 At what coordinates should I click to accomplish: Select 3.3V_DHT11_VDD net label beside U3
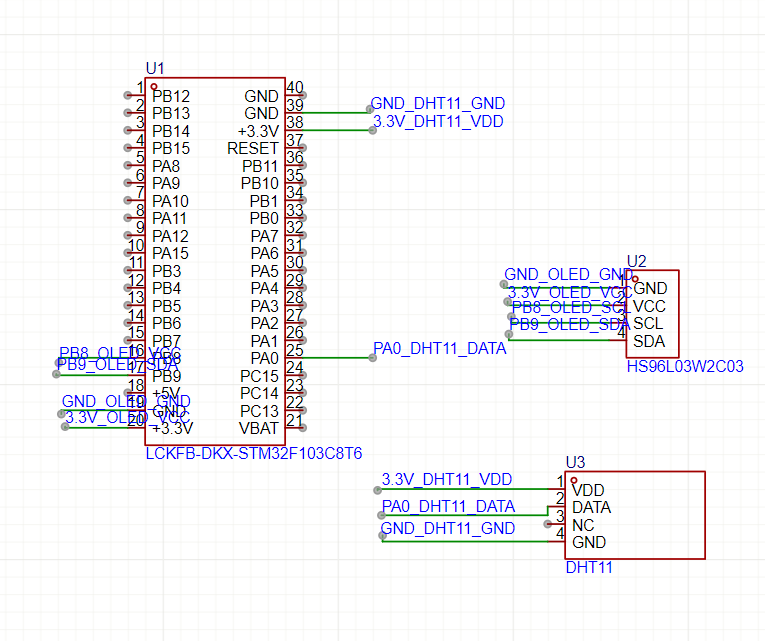click(447, 480)
